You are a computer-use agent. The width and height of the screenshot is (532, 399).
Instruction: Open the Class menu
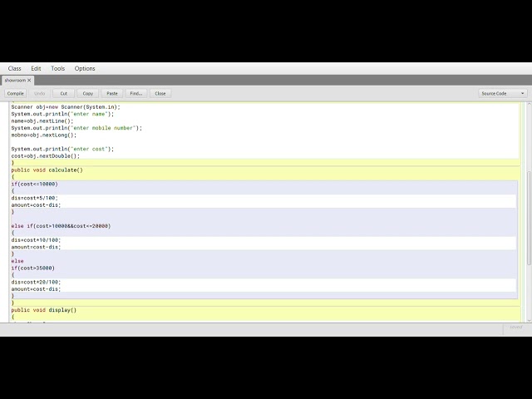(15, 68)
